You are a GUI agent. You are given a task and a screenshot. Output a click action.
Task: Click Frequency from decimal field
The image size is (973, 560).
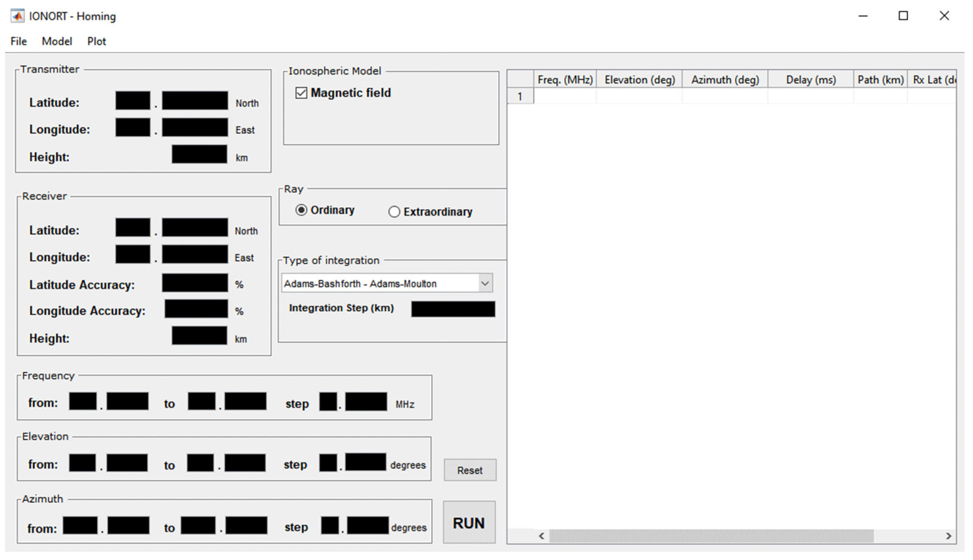tap(127, 401)
